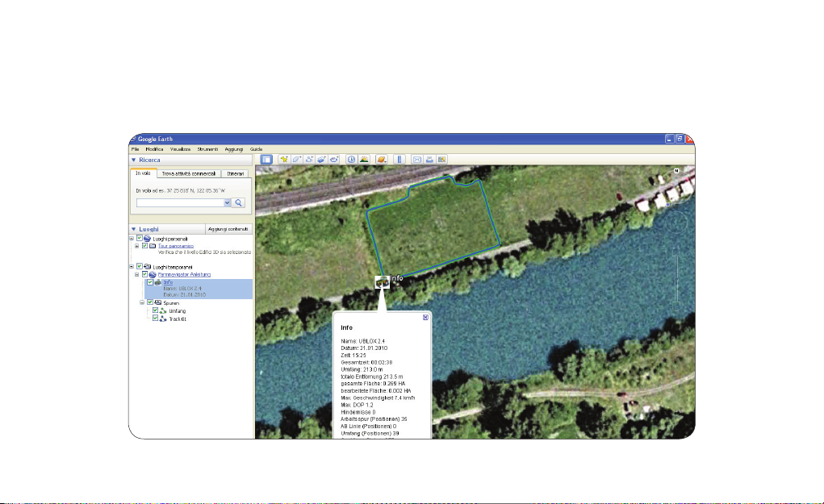This screenshot has width=824, height=504.
Task: Select the Umfang tree item
Action: point(177,310)
